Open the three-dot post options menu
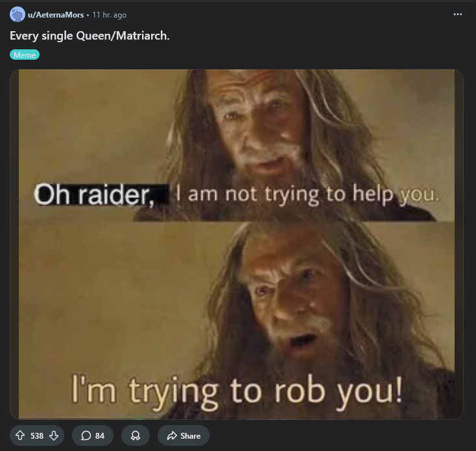 tap(457, 14)
